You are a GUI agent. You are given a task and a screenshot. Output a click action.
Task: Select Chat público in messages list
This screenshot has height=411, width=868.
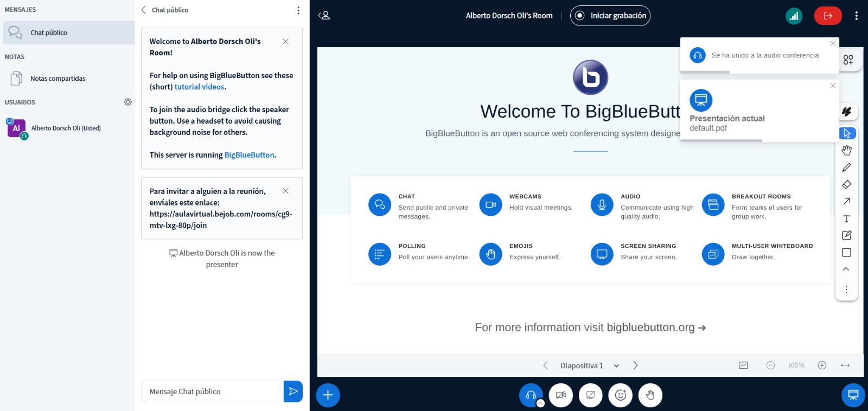[69, 33]
